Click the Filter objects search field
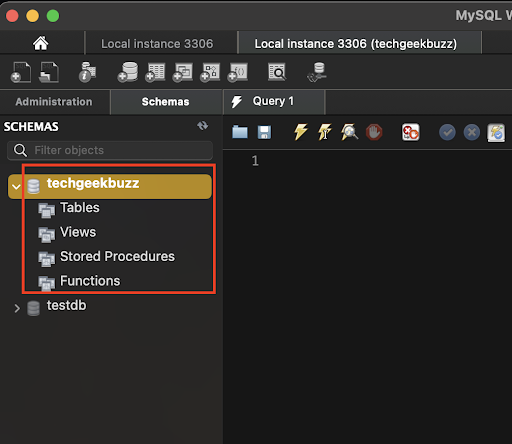The width and height of the screenshot is (512, 444). (110, 150)
